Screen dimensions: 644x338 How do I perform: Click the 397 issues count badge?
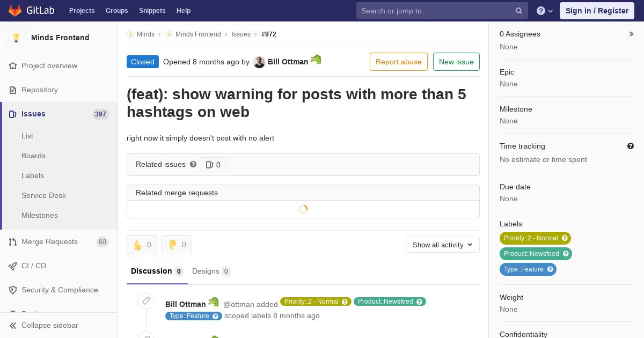tap(100, 114)
